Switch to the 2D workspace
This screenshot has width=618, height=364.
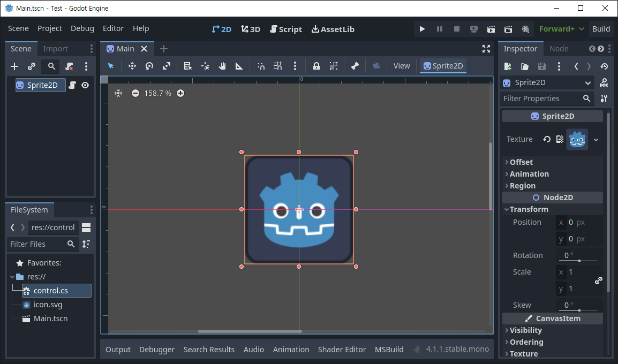click(222, 29)
